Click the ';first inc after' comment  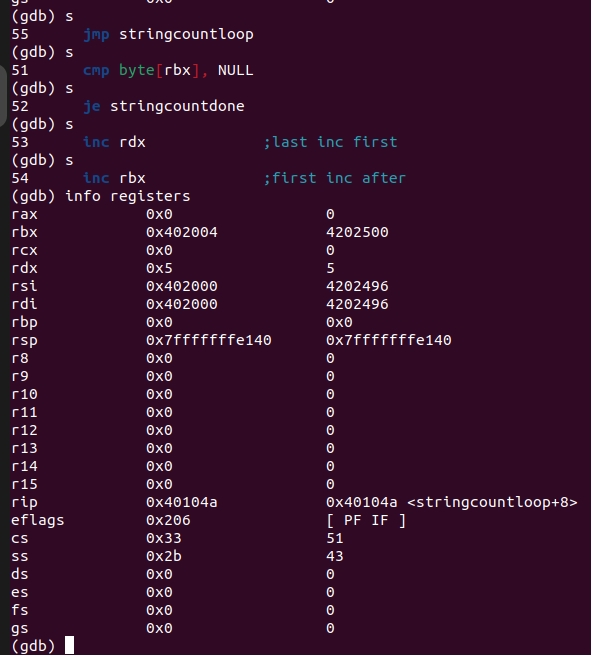click(x=335, y=178)
